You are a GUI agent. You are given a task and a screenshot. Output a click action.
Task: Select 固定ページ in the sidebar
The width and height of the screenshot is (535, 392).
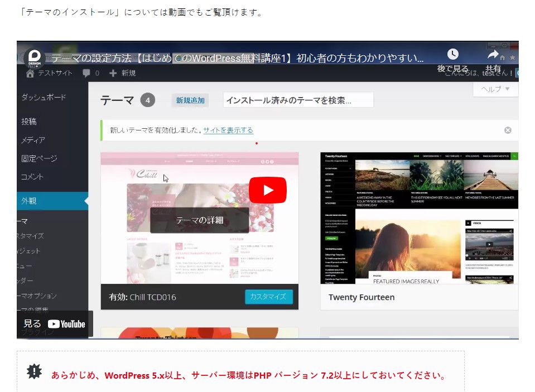(39, 158)
